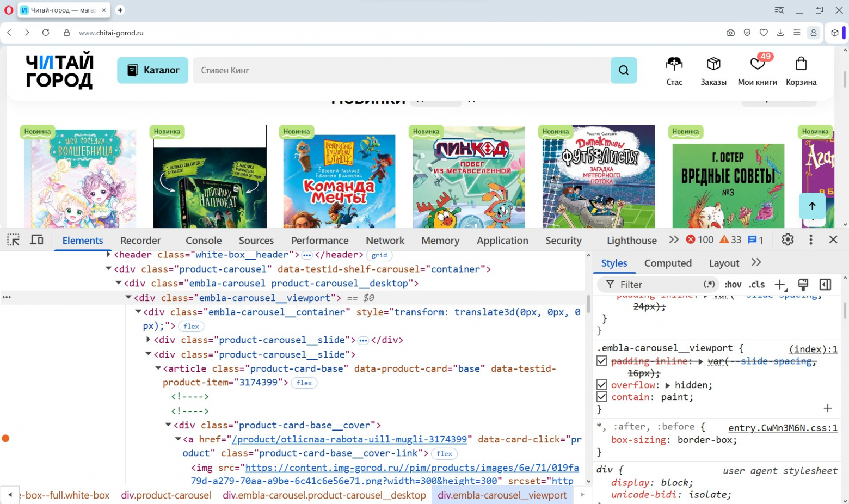Toggle the computed styles sidebar pane
Viewport: 849px width, 504px height.
click(826, 284)
